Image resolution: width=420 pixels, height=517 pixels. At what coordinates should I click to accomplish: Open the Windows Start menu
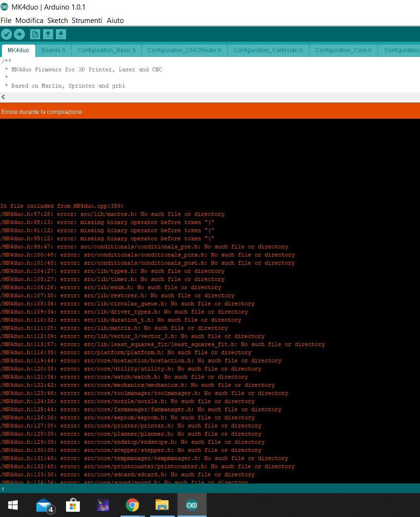pos(13,505)
